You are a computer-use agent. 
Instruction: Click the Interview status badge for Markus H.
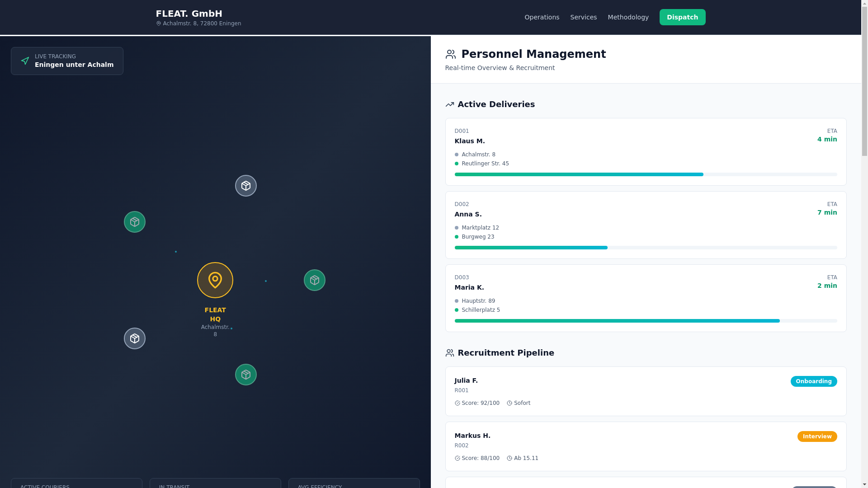click(x=817, y=436)
